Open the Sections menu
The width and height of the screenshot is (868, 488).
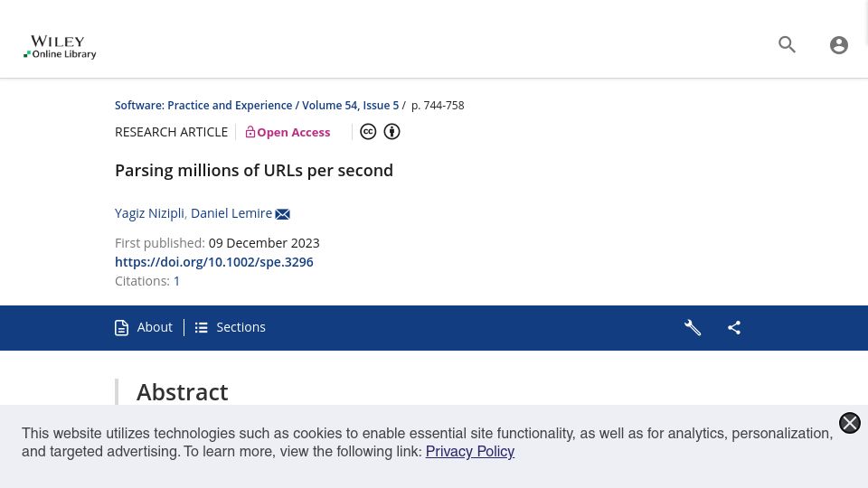241,327
